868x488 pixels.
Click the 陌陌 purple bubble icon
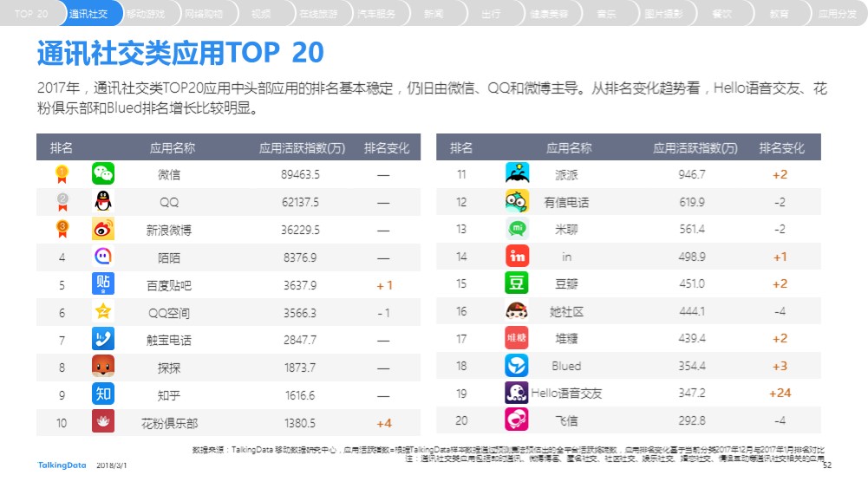point(103,257)
